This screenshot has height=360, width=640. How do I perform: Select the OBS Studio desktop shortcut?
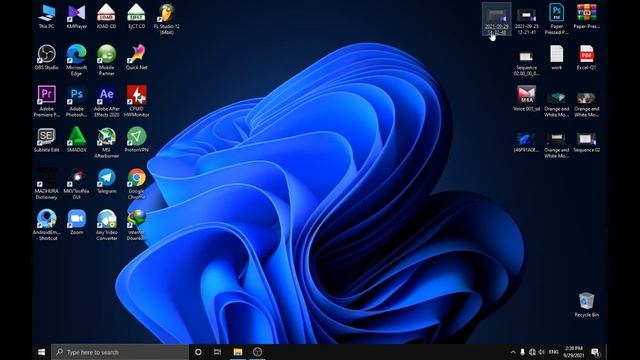pyautogui.click(x=47, y=58)
